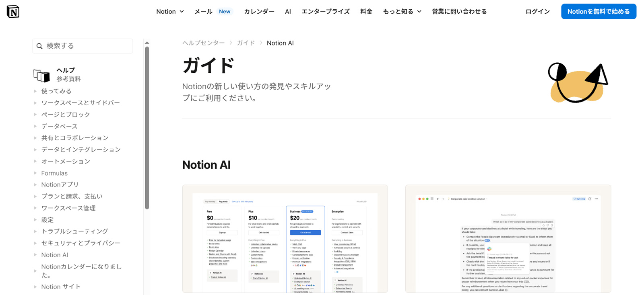Click the guide illustration with the black and yellow character
The image size is (644, 295).
point(578,82)
